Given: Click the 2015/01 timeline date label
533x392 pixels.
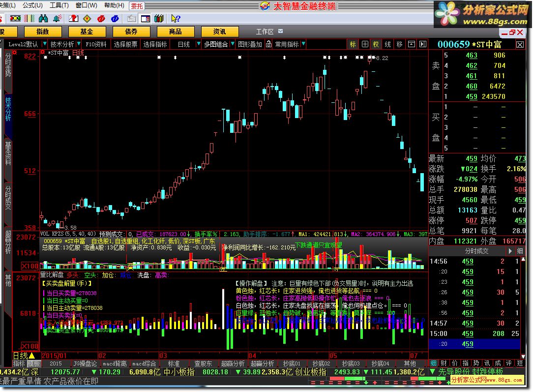Looking at the screenshot, I should pos(55,356).
